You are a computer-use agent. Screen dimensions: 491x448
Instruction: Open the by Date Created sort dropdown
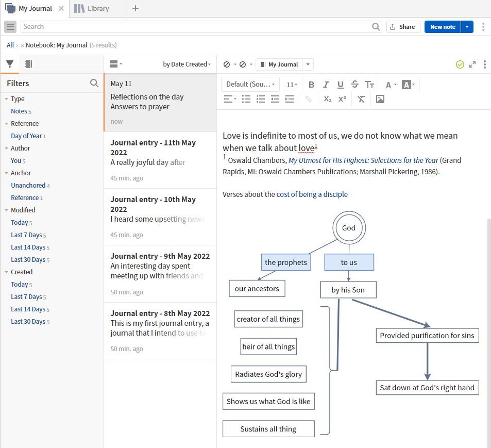click(187, 64)
